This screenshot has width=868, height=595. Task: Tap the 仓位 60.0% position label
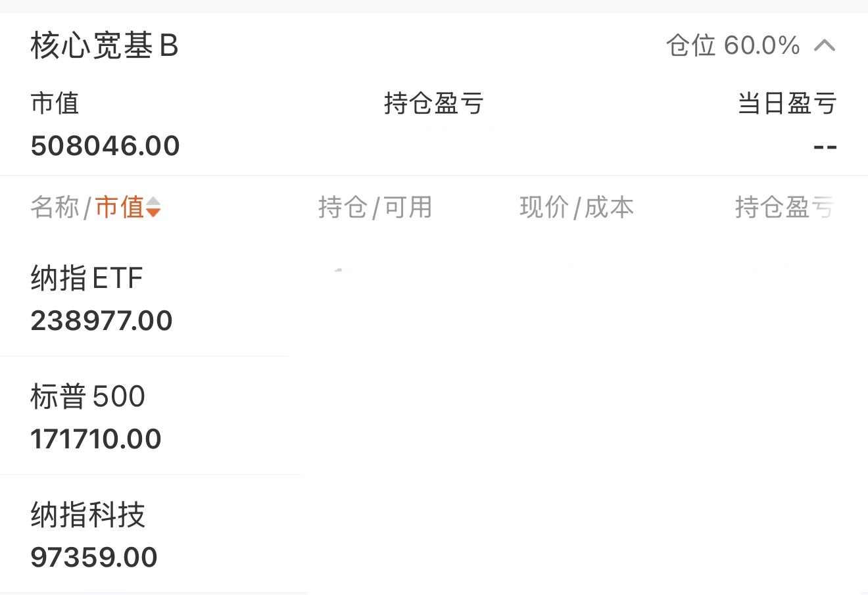tap(733, 45)
